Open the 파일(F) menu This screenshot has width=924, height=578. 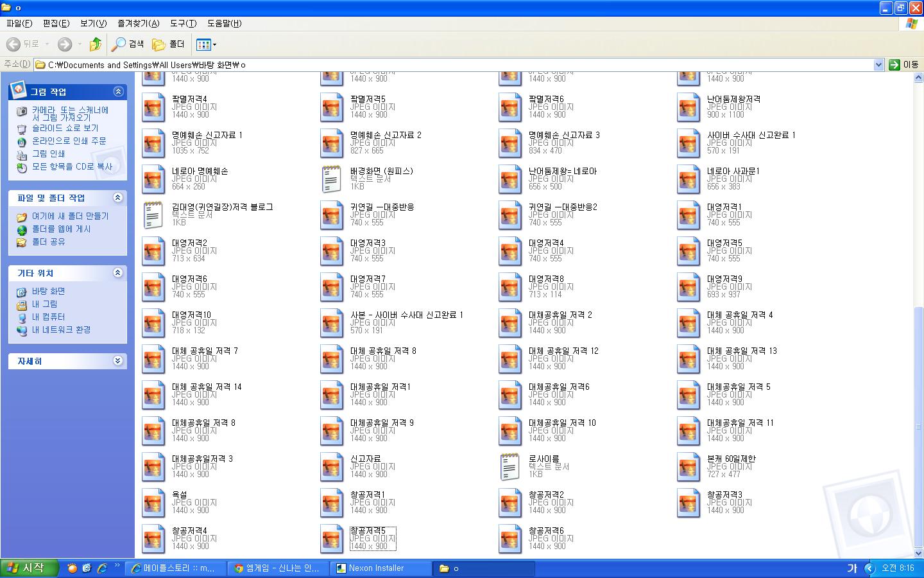pyautogui.click(x=19, y=23)
